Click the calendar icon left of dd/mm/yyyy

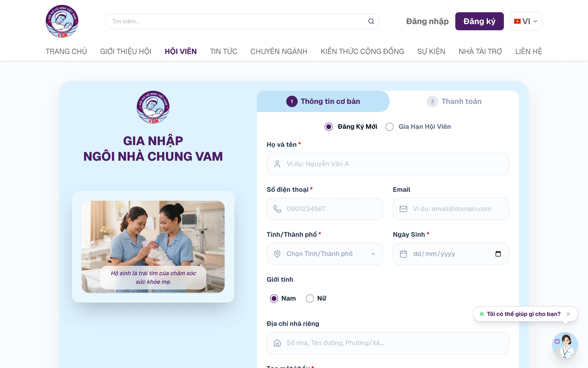(x=403, y=254)
